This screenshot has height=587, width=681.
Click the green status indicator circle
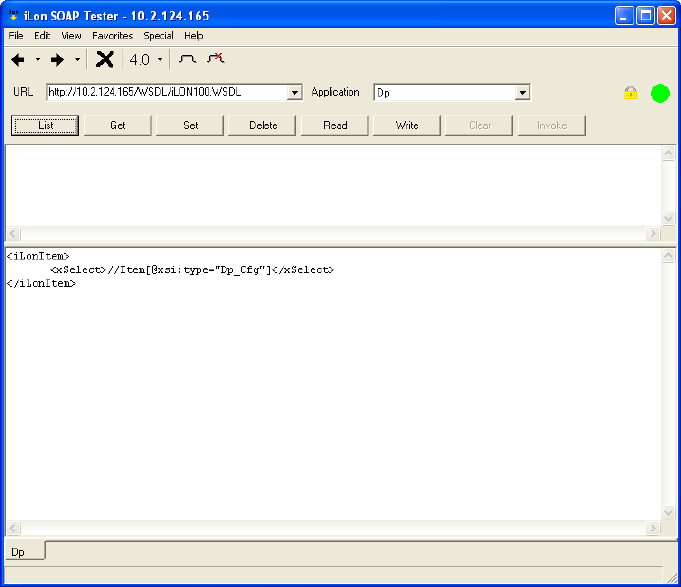[660, 93]
